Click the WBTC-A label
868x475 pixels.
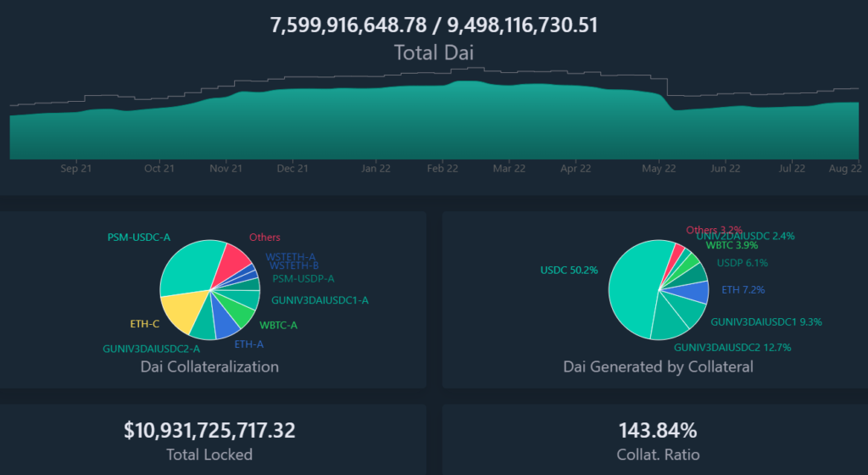279,324
